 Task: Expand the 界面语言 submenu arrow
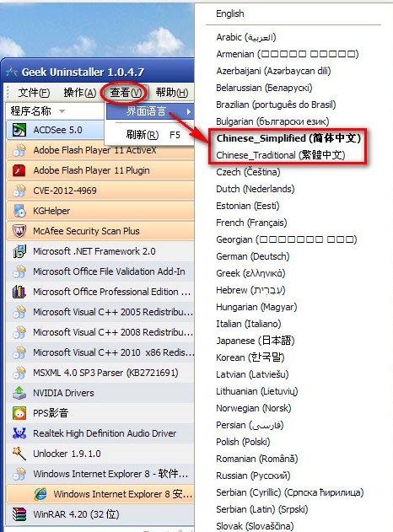(x=189, y=111)
